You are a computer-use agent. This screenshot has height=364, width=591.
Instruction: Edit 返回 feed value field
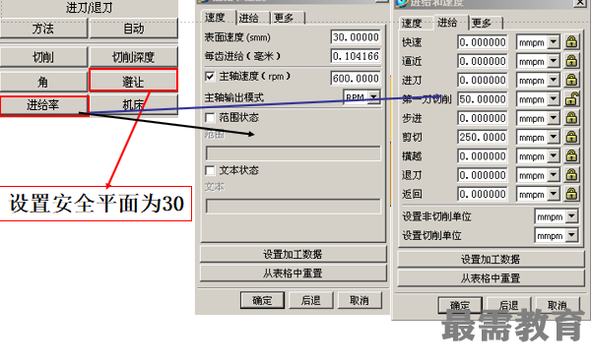point(483,194)
